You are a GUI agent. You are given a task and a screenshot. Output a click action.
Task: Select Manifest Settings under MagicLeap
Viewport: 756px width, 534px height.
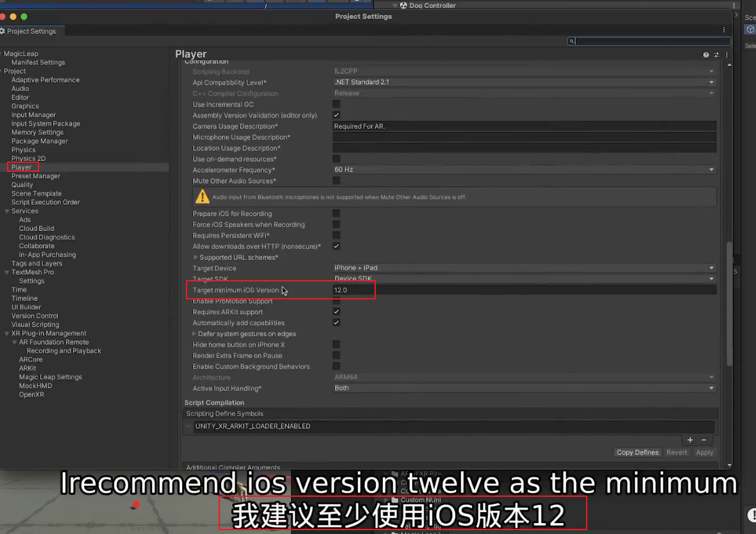pyautogui.click(x=38, y=62)
